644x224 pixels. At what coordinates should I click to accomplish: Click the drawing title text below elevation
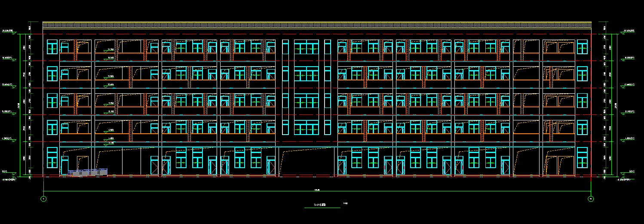[x=320, y=205]
